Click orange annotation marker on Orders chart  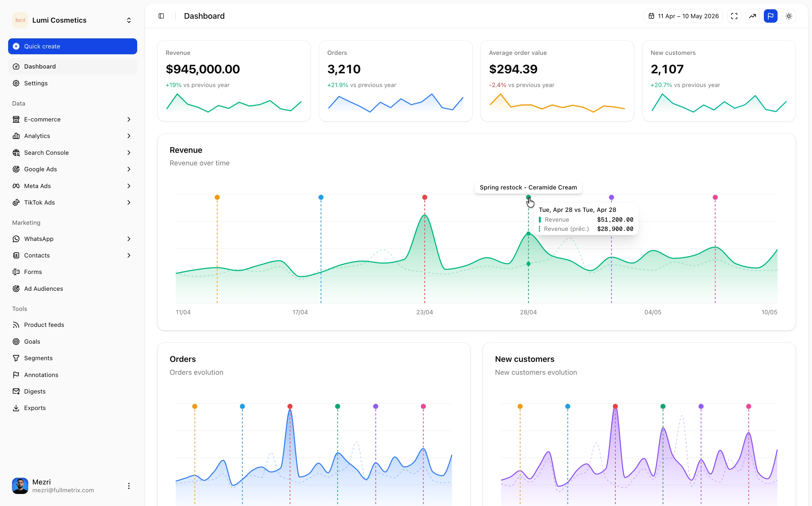coord(195,406)
